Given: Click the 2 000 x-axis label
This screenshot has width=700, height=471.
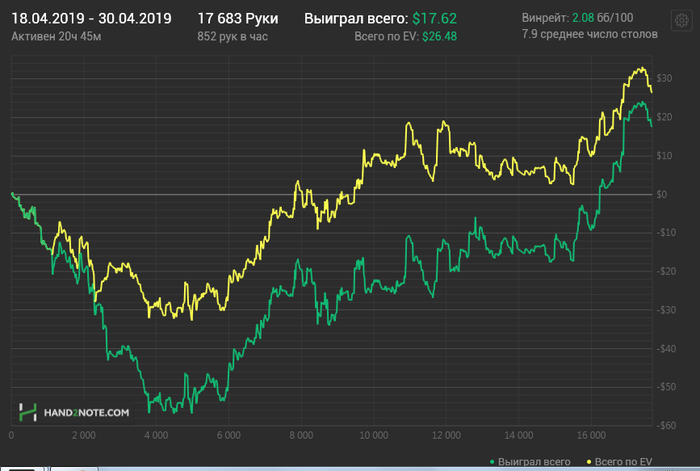Looking at the screenshot, I should tap(83, 435).
